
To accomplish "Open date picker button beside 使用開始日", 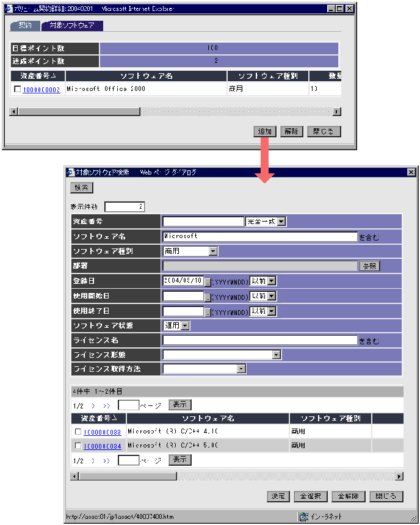I will (x=208, y=297).
